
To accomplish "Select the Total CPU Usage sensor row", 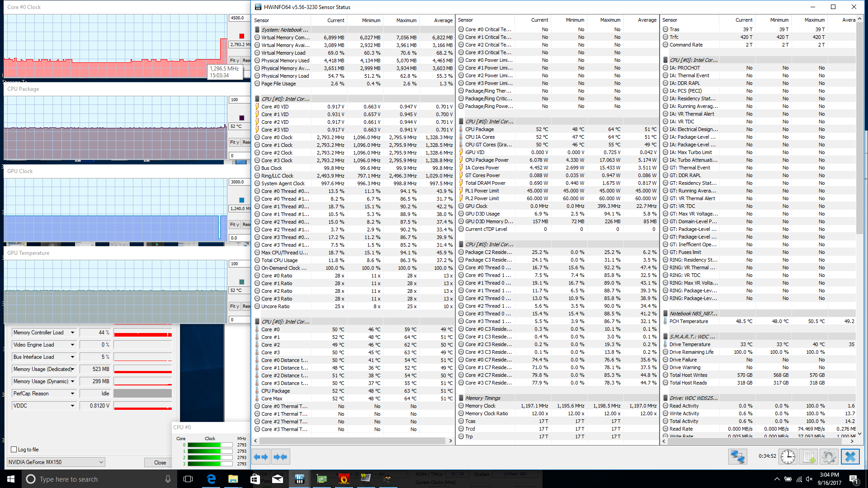I will [353, 260].
